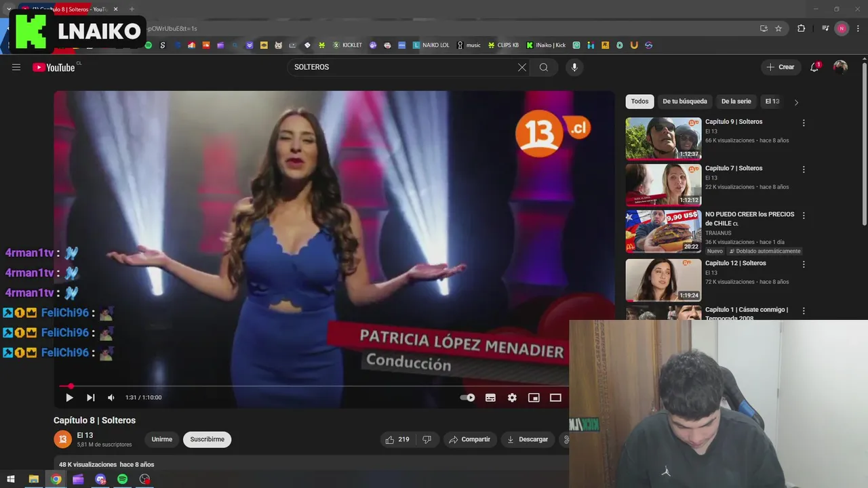Open Discord from the taskbar

click(x=100, y=479)
